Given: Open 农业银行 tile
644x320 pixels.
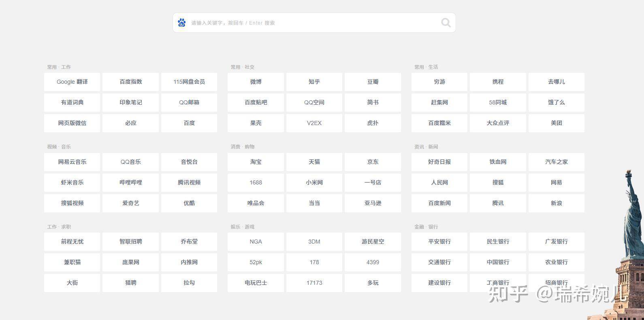Looking at the screenshot, I should [557, 262].
